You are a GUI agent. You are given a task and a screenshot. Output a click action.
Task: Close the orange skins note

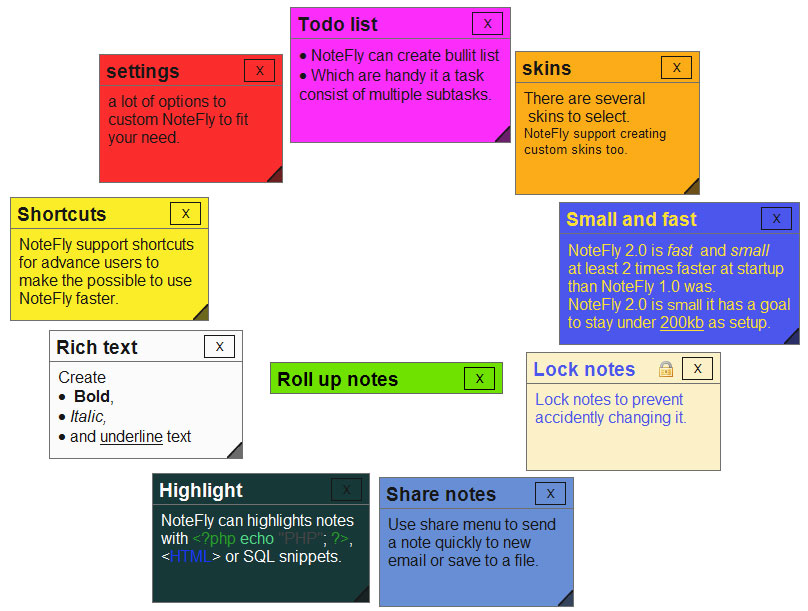[676, 67]
